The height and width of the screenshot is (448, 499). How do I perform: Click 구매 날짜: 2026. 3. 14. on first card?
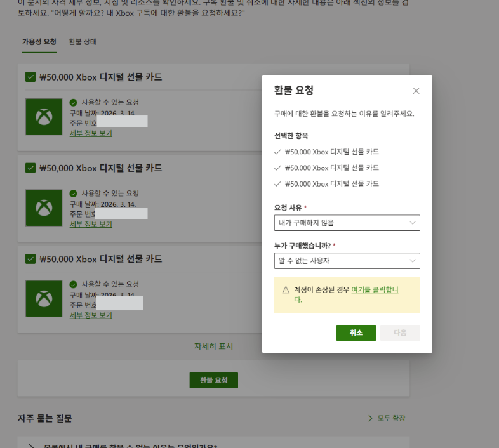point(103,113)
